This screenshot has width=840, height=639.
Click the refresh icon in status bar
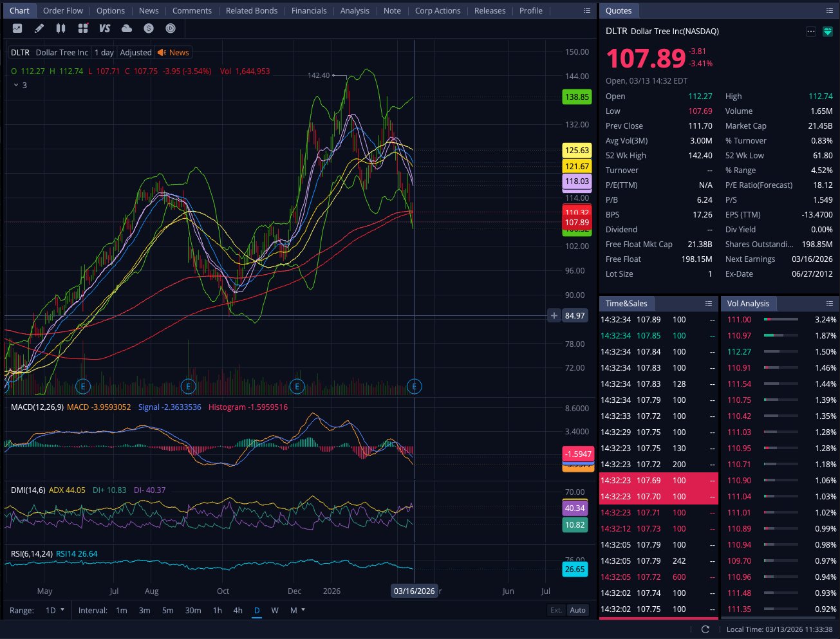click(x=705, y=629)
